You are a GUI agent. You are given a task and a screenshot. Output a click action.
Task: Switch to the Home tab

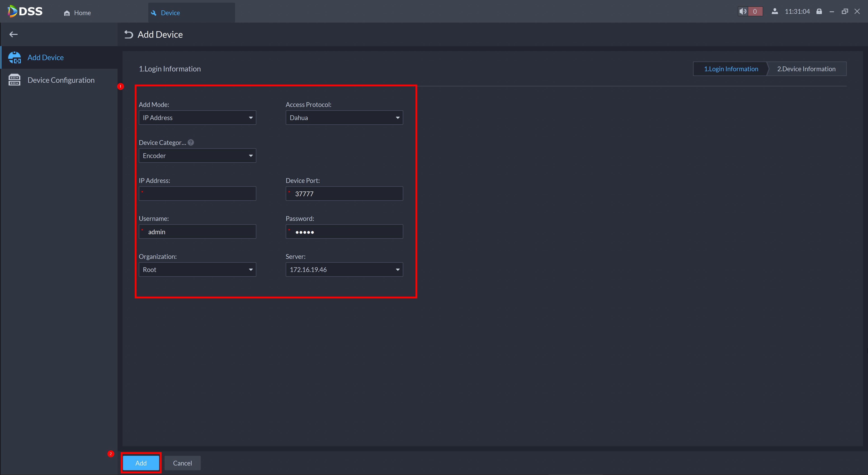(78, 13)
